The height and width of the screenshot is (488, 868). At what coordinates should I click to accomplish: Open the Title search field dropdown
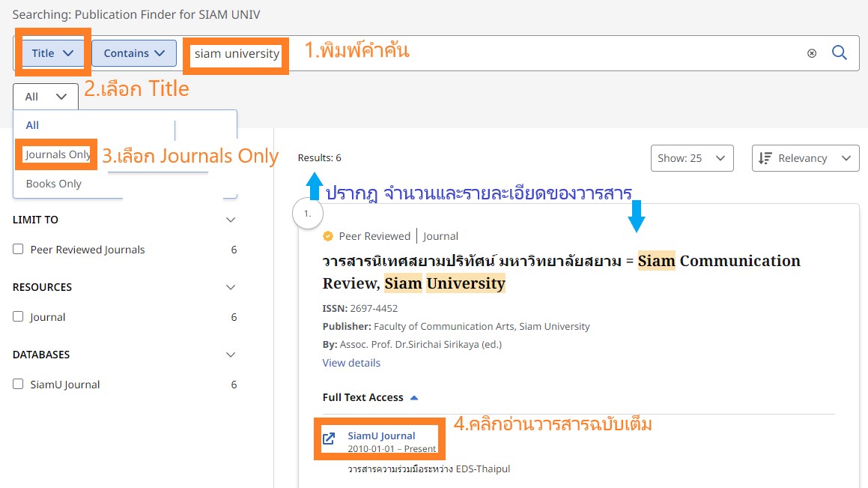click(52, 53)
